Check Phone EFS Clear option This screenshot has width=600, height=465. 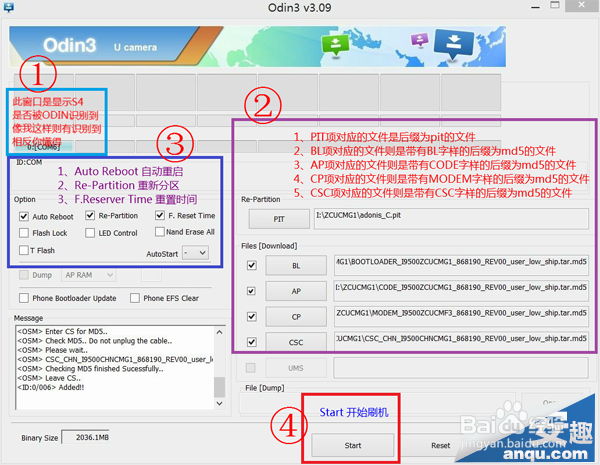pyautogui.click(x=135, y=298)
